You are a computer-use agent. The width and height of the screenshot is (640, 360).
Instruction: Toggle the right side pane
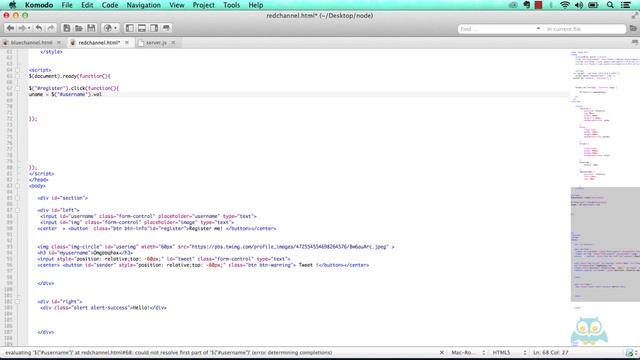coord(154,28)
